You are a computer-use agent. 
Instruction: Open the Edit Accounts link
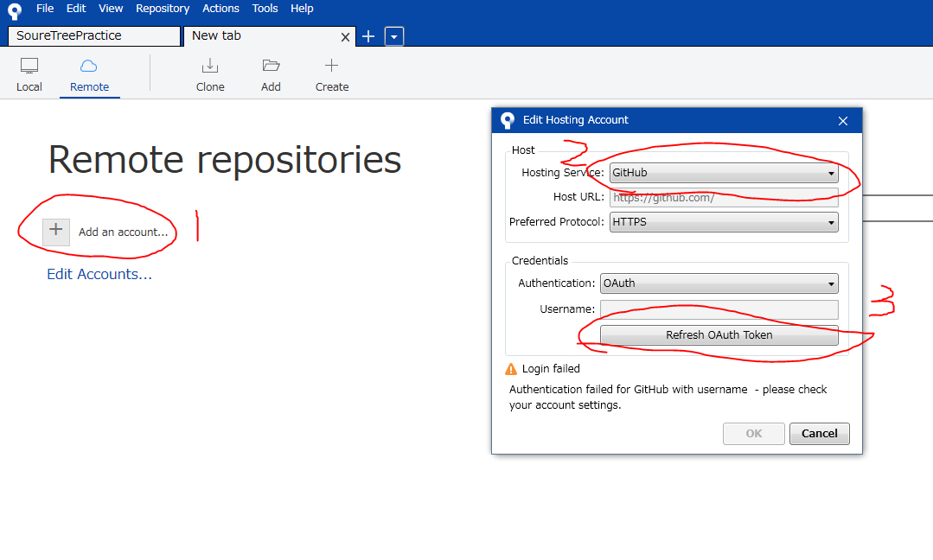tap(99, 274)
